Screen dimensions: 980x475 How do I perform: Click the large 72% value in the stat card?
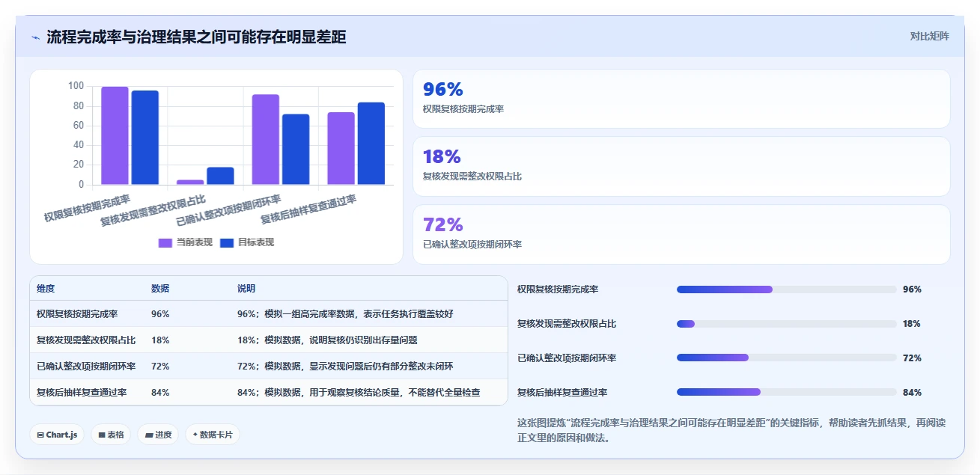pos(443,224)
